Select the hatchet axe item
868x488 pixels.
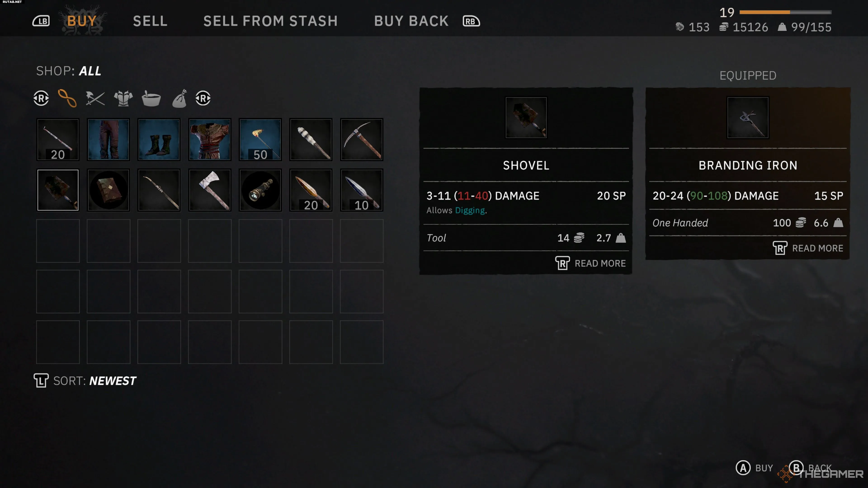(210, 190)
